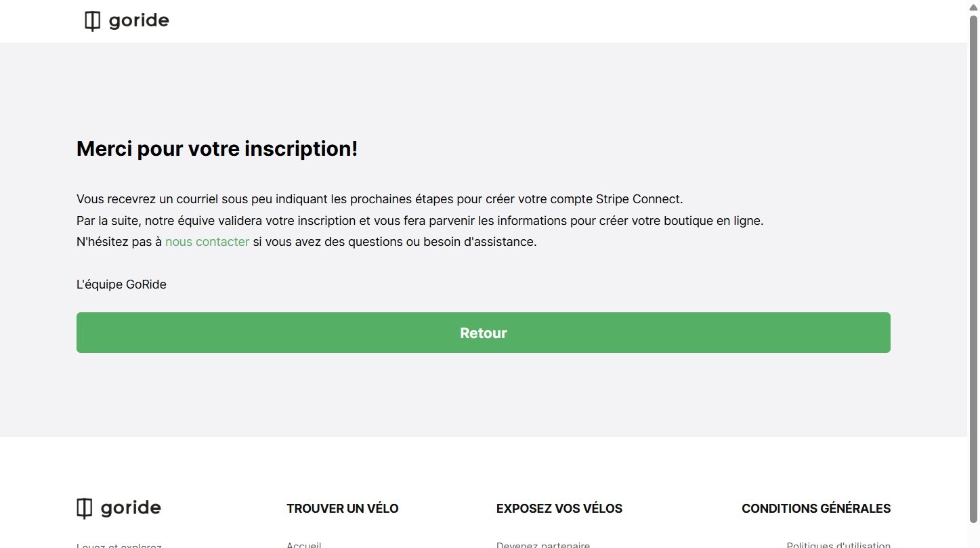The image size is (980, 548).
Task: Open the 'nous contacter' link
Action: coord(207,242)
